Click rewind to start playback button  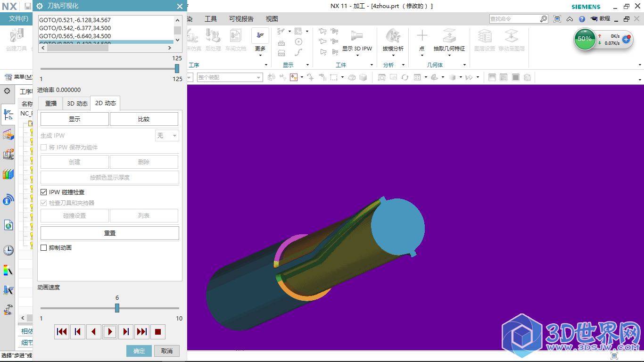tap(62, 332)
